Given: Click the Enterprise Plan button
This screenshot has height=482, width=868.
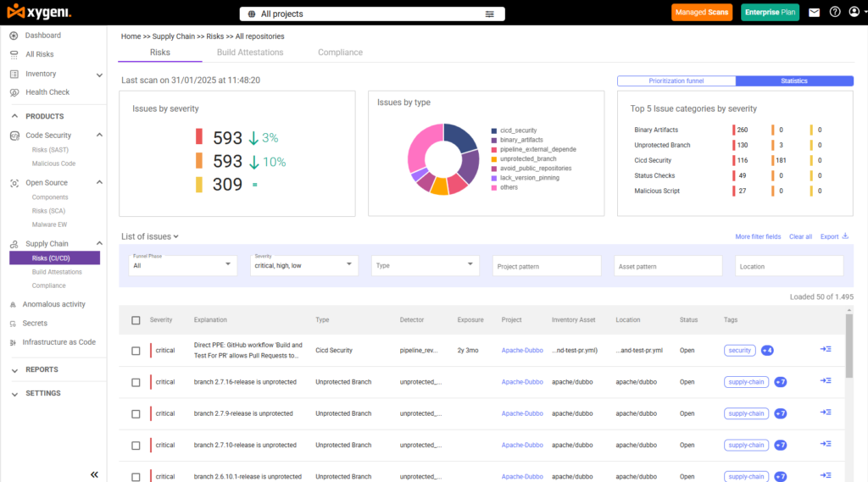Looking at the screenshot, I should point(770,12).
